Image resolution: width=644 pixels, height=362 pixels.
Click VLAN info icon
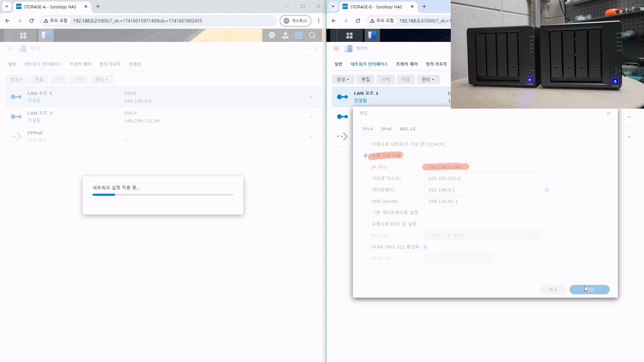coord(425,247)
